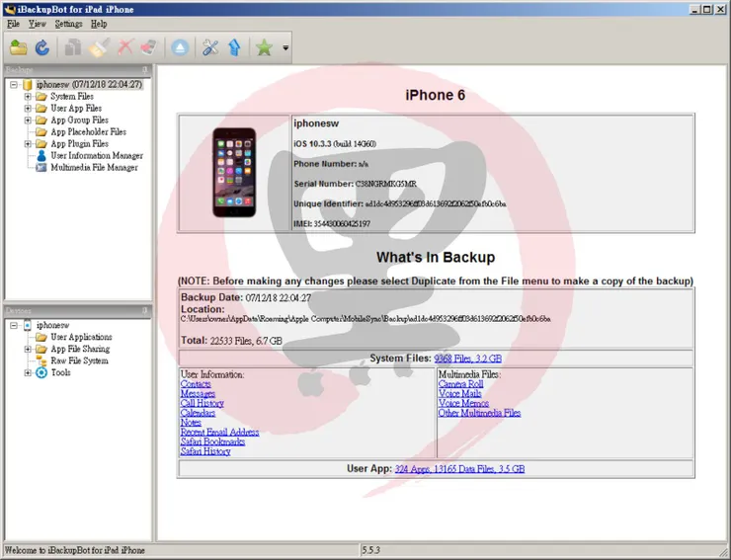Screen dimensions: 731x560
Task: Open the Contacts link
Action: coord(196,384)
